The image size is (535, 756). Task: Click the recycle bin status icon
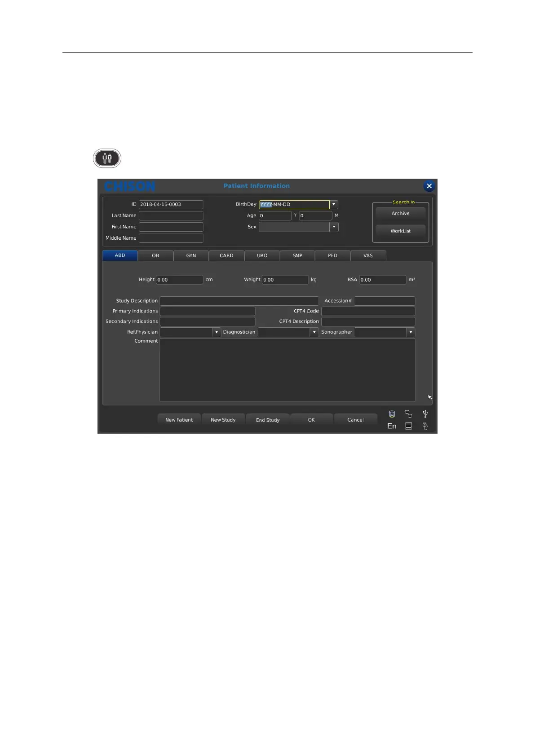392,414
